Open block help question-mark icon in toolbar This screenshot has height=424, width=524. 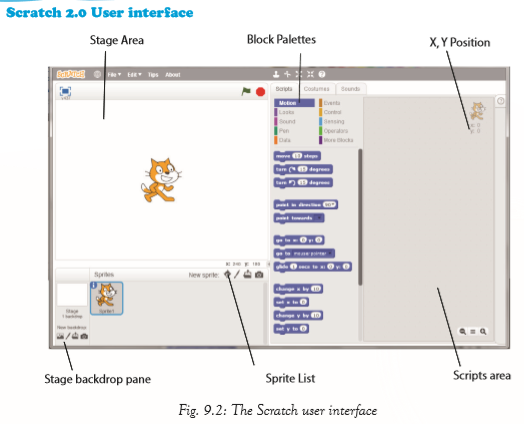[321, 74]
